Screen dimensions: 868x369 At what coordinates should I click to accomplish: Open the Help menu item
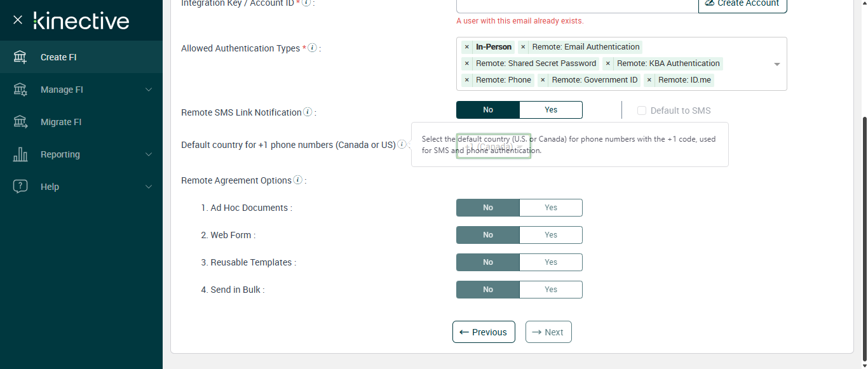(50, 187)
